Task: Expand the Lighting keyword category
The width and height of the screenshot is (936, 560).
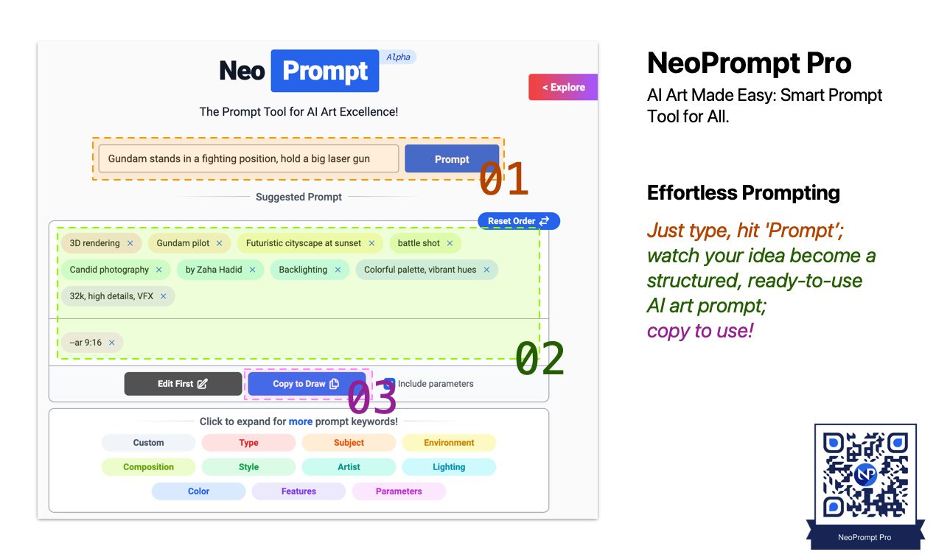Action: 449,466
